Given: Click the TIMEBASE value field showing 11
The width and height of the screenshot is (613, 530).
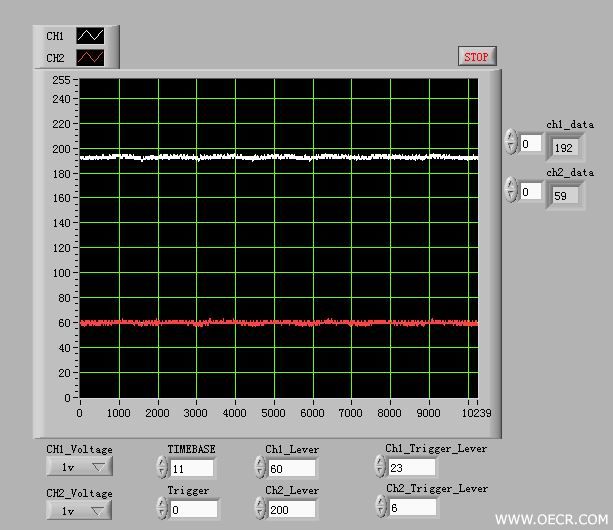Looking at the screenshot, I should pos(192,468).
